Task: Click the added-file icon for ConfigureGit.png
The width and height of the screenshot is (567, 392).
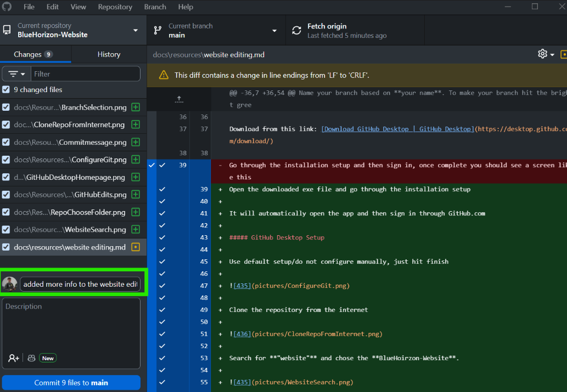Action: click(x=136, y=160)
